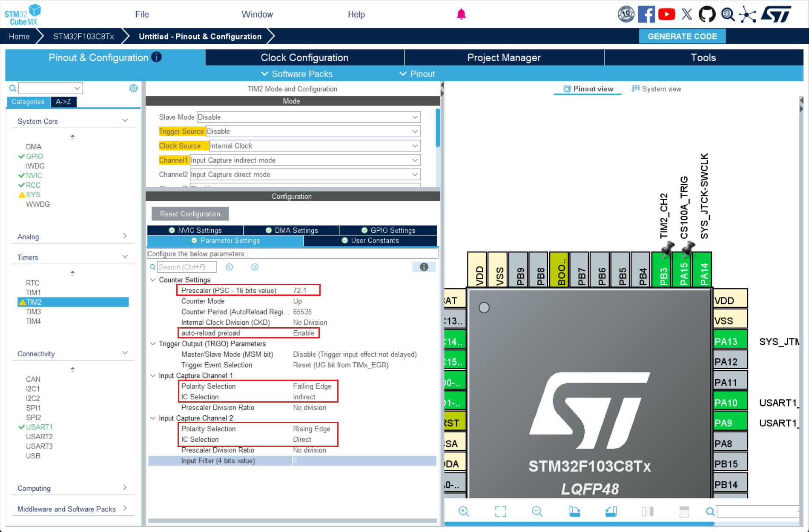
Task: Zoom in on the chip pinout
Action: pos(464,511)
